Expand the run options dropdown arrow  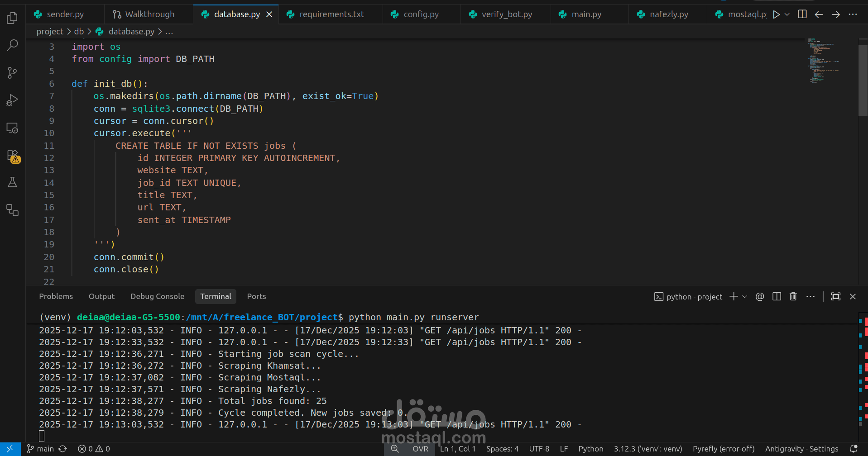click(787, 14)
